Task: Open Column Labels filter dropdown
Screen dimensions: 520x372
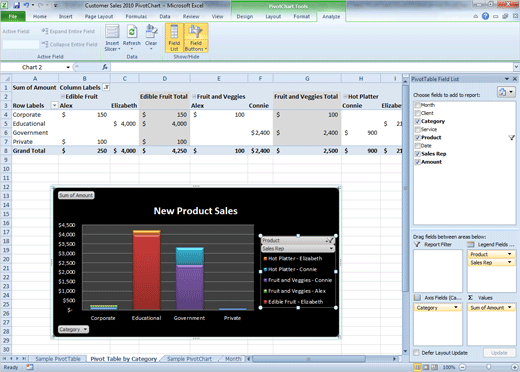Action: pos(106,87)
